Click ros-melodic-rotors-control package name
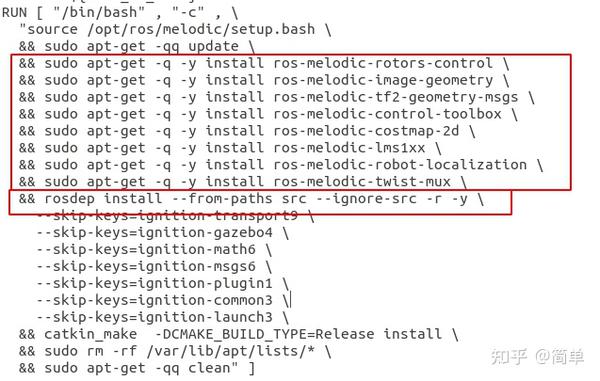 [383, 63]
